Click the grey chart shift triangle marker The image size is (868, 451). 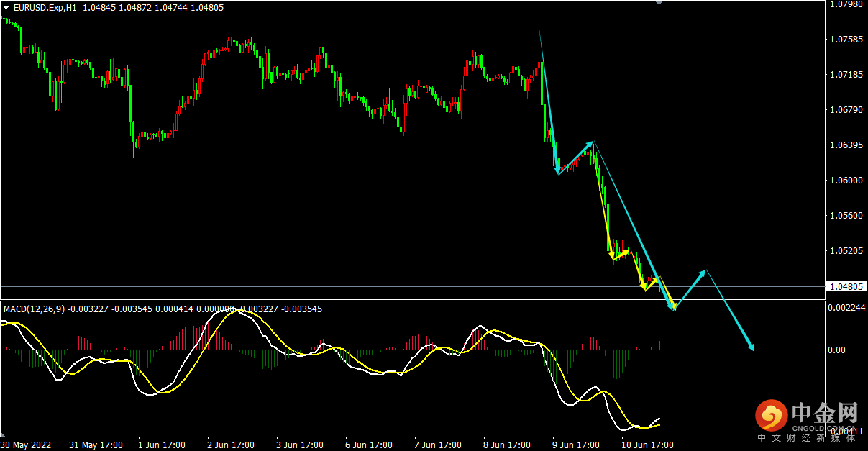click(x=658, y=3)
